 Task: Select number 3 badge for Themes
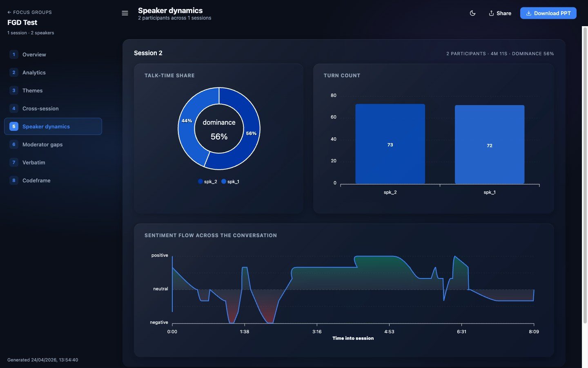pos(14,90)
